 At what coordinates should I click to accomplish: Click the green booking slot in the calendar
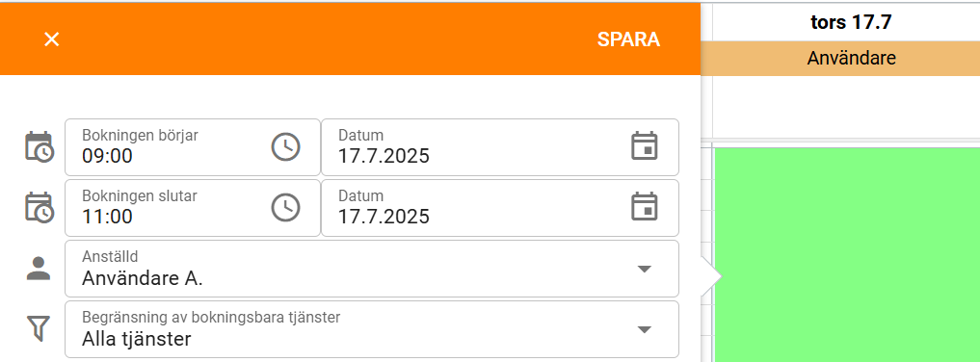(x=847, y=254)
